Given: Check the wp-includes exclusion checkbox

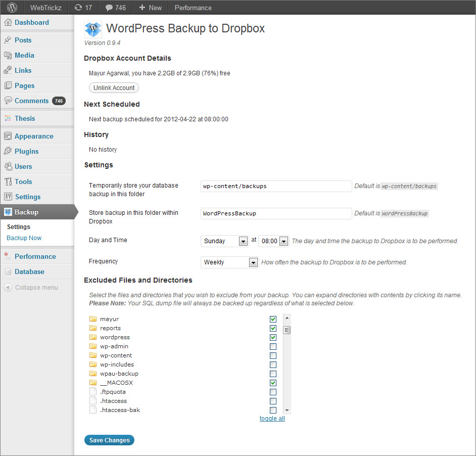Looking at the screenshot, I should [x=273, y=364].
